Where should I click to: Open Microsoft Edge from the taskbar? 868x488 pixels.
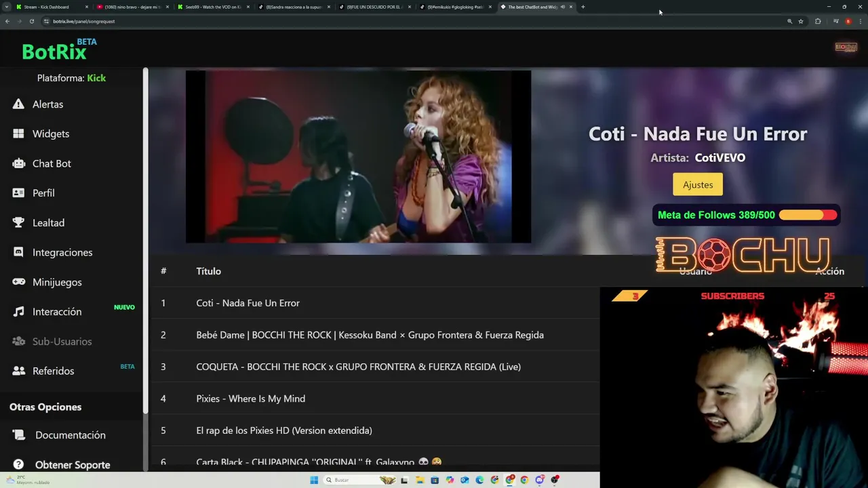[x=479, y=480]
